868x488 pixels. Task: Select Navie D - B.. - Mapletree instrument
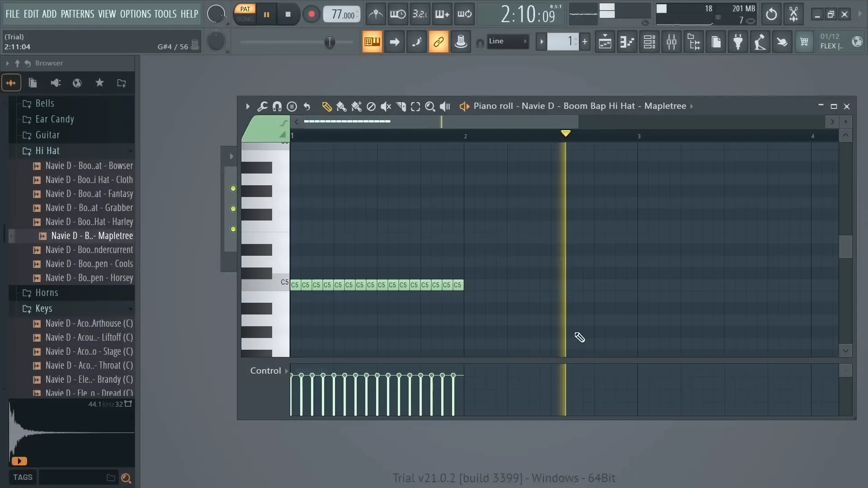point(92,235)
